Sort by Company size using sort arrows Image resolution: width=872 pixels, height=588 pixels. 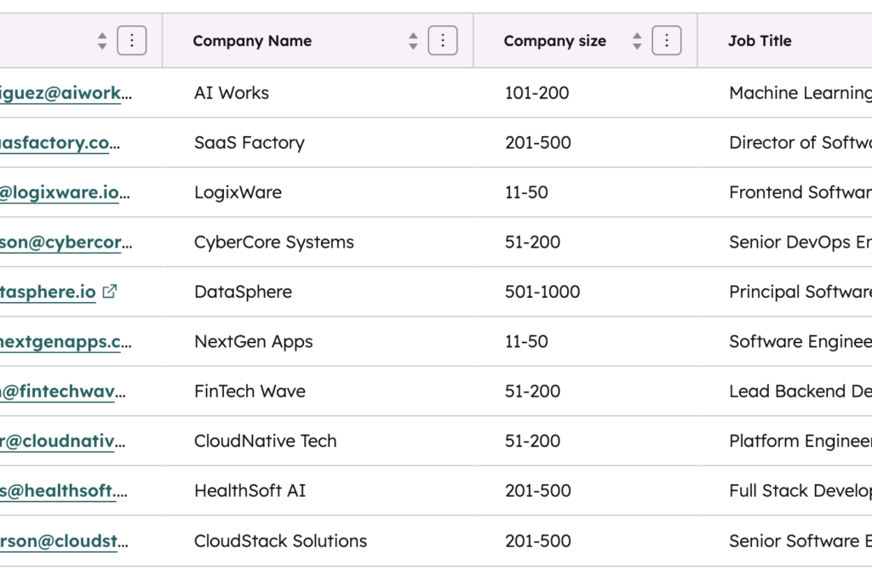[x=637, y=40]
